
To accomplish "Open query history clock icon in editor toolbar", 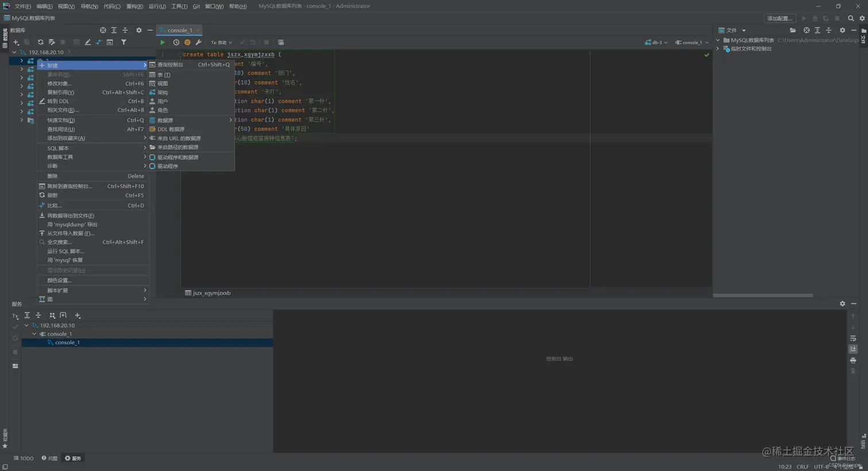I will click(176, 42).
